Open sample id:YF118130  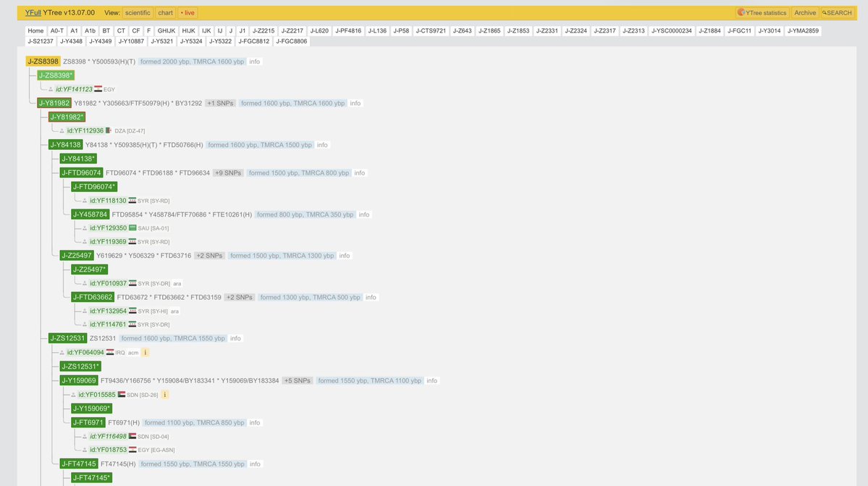(x=108, y=201)
